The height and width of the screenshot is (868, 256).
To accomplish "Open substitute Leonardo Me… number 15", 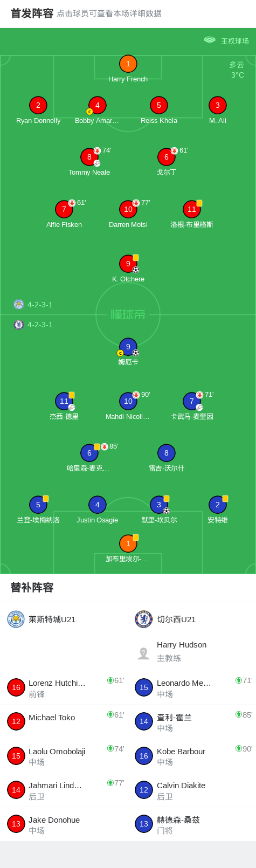I will tap(192, 687).
